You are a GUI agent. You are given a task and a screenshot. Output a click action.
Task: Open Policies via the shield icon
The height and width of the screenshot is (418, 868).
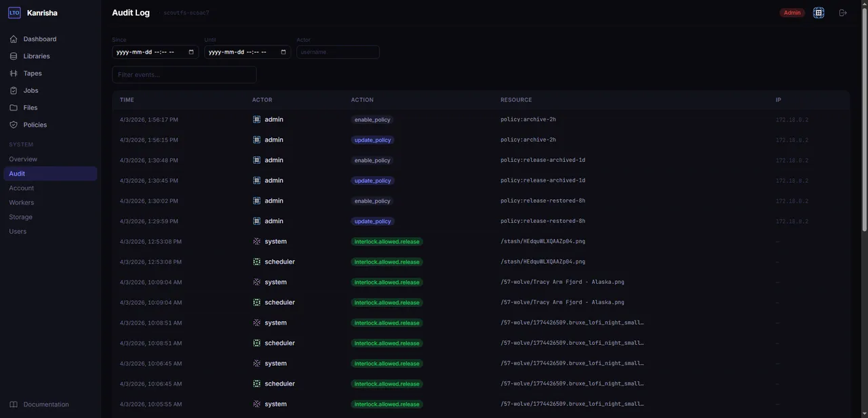pos(13,124)
